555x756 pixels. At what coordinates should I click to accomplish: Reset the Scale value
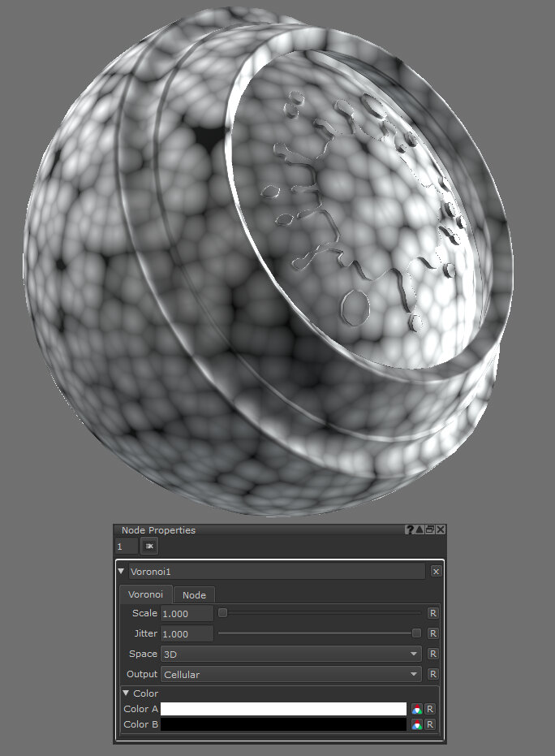[x=433, y=613]
